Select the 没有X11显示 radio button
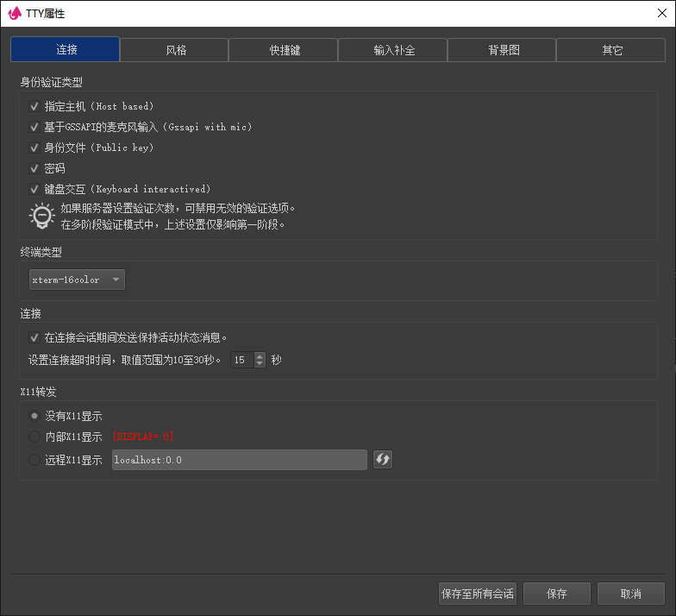676x616 pixels. 34,416
